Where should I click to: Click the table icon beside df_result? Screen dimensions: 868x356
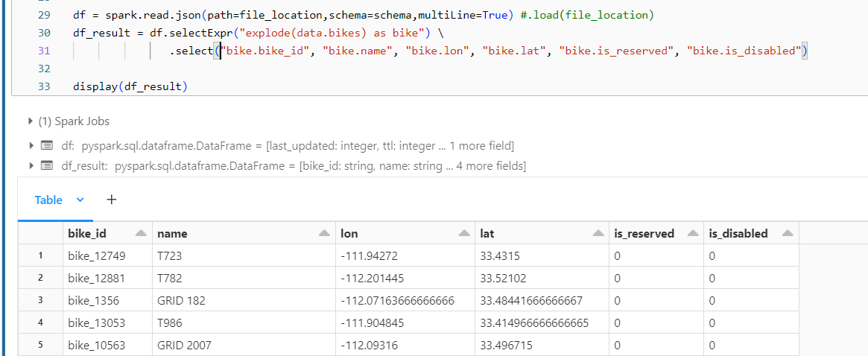(47, 165)
